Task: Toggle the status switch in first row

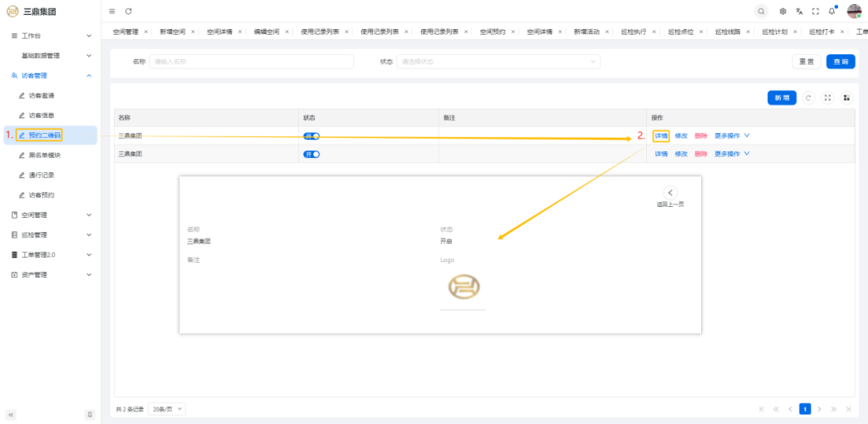Action: (311, 136)
